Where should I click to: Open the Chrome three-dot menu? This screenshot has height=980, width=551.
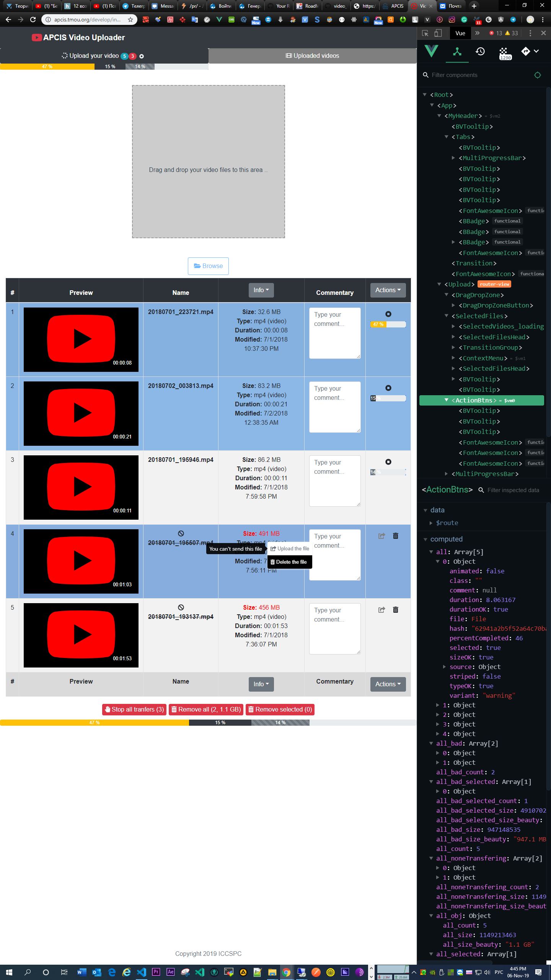(543, 20)
